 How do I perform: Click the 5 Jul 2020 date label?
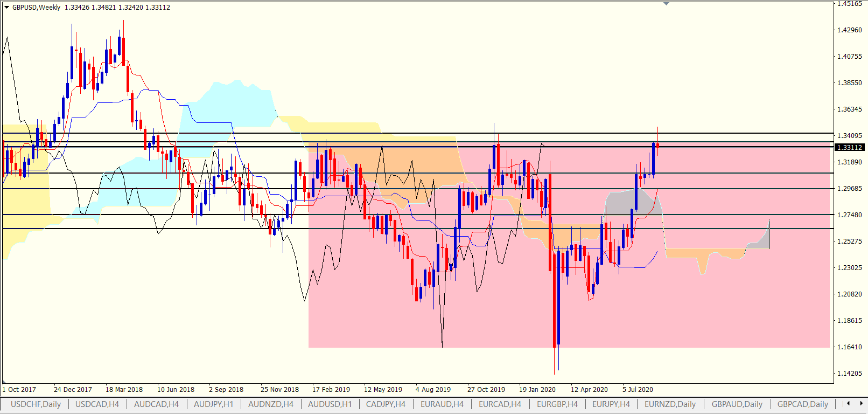(638, 389)
